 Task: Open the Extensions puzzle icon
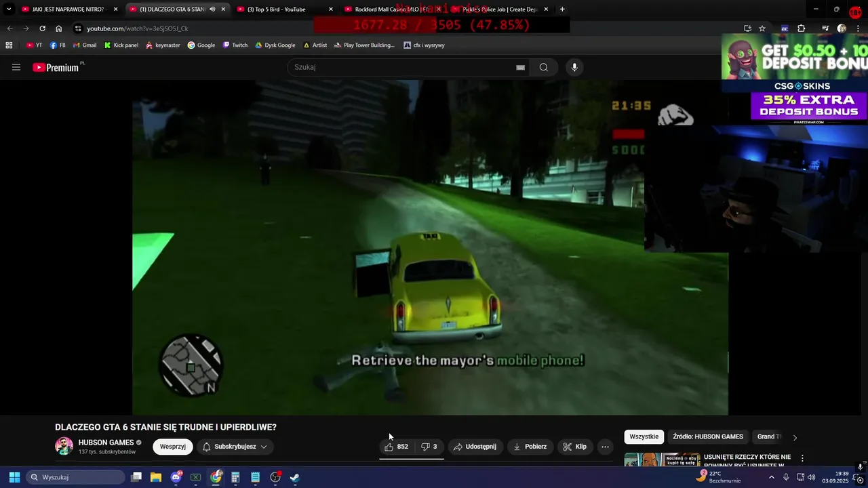pos(802,28)
